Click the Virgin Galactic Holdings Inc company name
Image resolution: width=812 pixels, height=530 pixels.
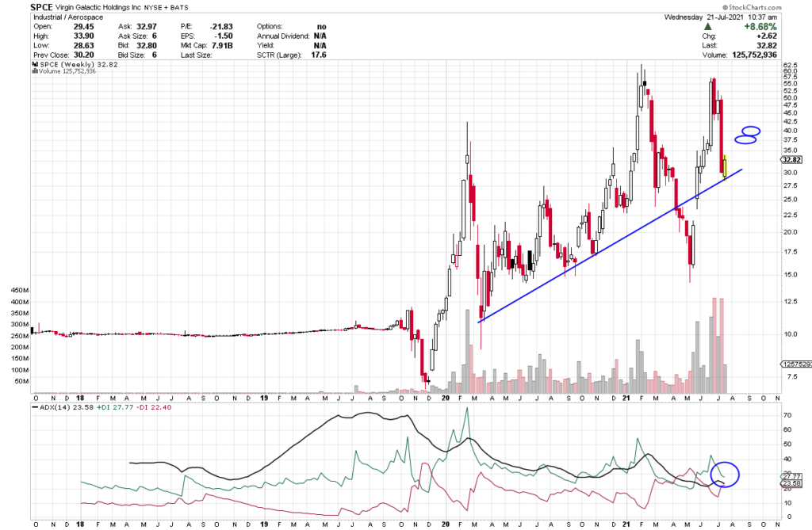[x=98, y=8]
